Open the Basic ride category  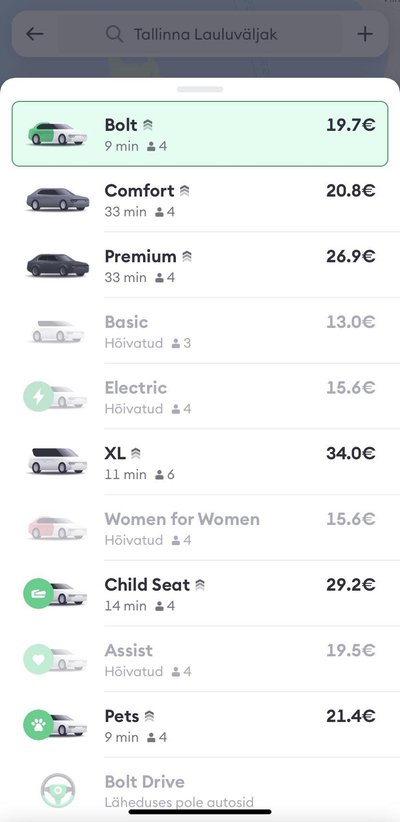(200, 331)
